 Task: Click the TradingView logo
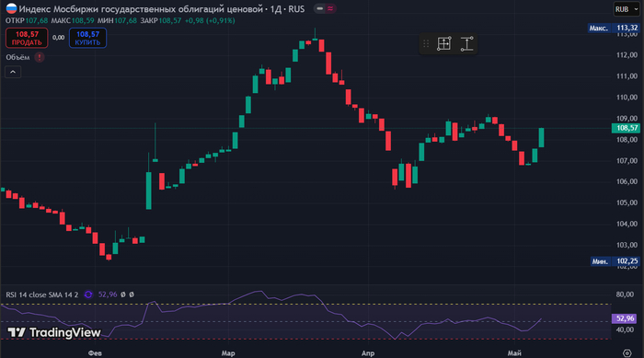pyautogui.click(x=54, y=332)
